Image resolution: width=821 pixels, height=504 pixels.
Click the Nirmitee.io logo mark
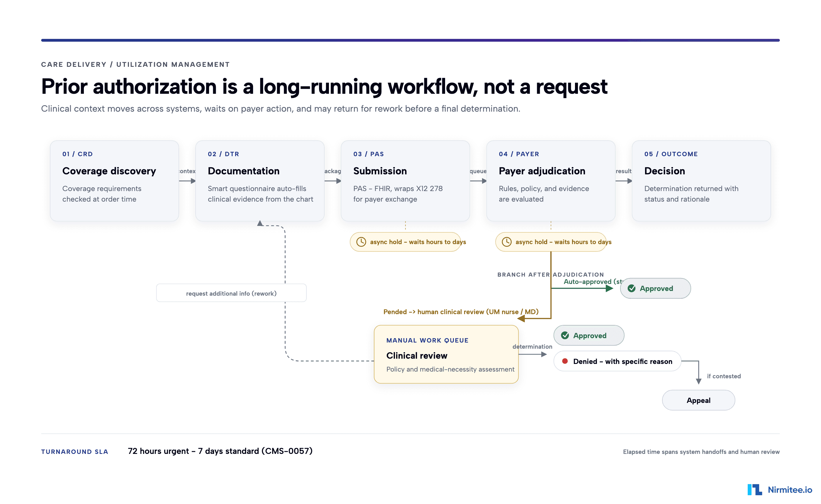tap(755, 490)
